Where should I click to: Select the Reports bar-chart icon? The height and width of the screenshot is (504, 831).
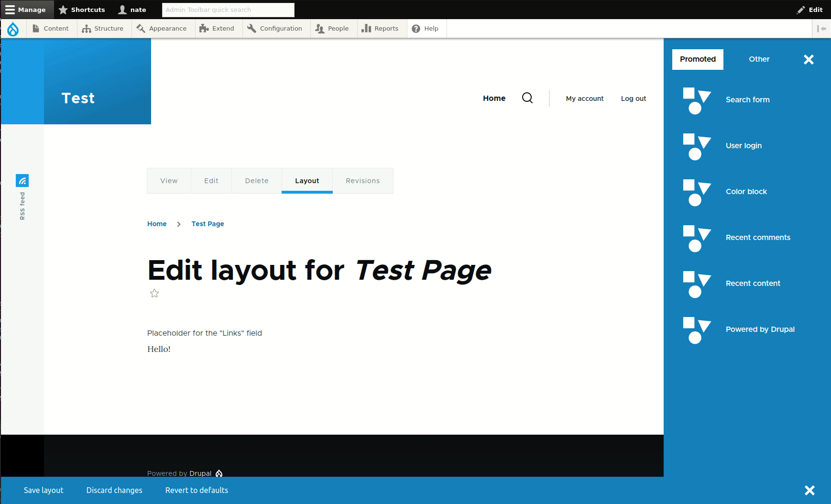366,28
